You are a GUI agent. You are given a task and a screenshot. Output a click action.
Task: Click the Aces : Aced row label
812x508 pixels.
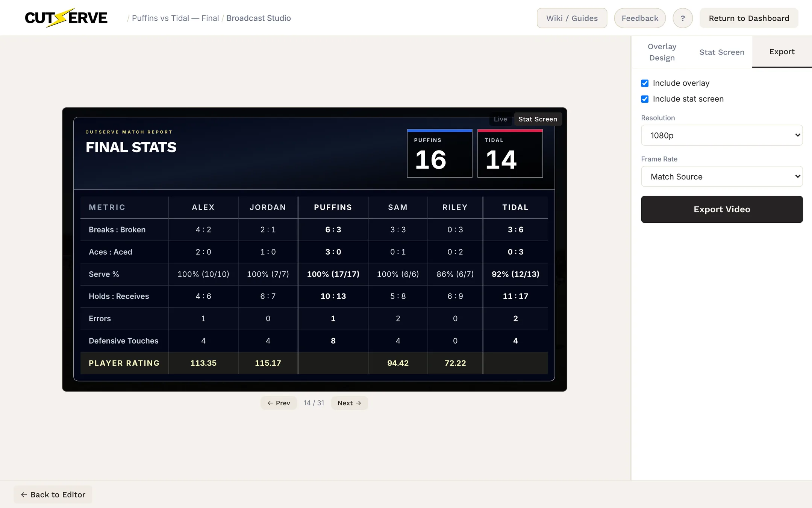tap(111, 252)
